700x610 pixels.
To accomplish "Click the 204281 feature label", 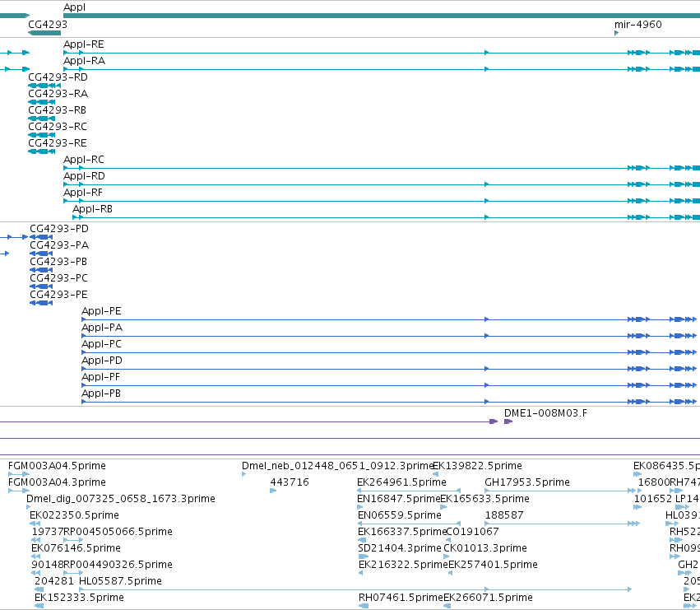I will pyautogui.click(x=53, y=581).
